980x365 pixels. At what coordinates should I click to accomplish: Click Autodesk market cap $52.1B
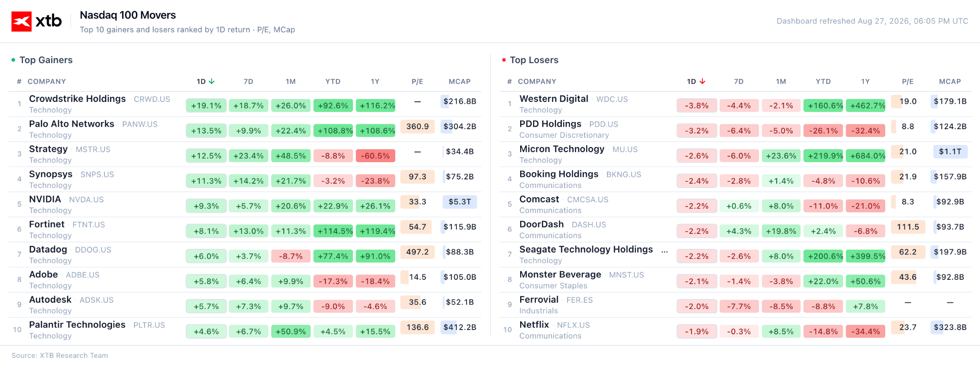click(460, 302)
